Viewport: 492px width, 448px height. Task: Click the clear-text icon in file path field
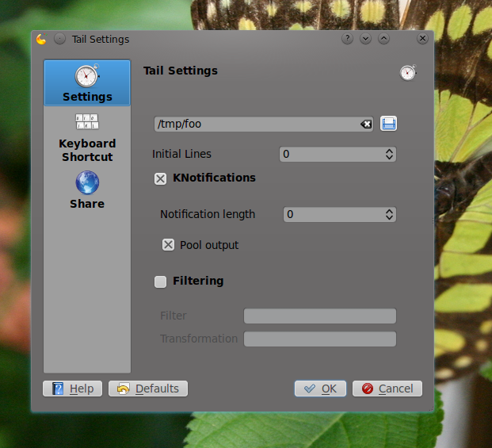[x=366, y=124]
